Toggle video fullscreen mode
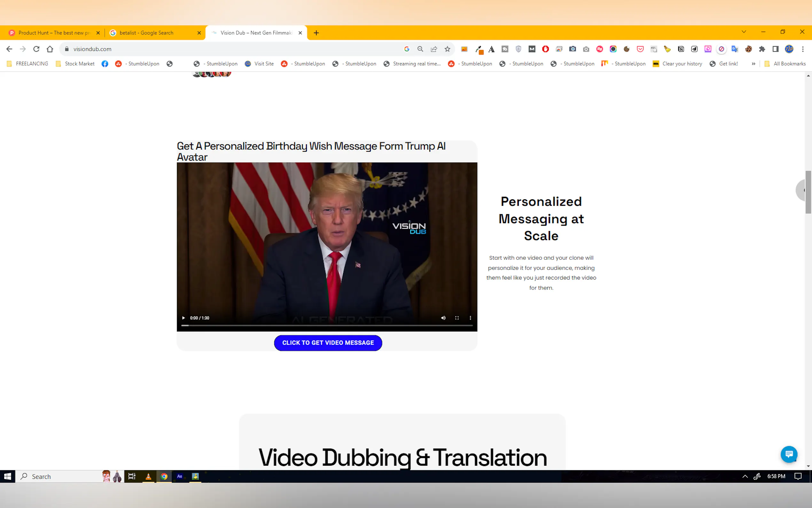812x508 pixels. click(x=457, y=318)
